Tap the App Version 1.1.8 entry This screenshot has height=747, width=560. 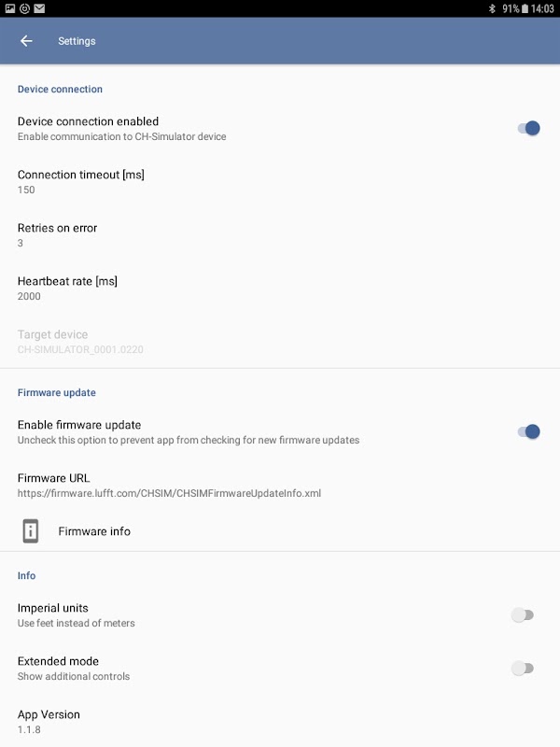tap(280, 721)
